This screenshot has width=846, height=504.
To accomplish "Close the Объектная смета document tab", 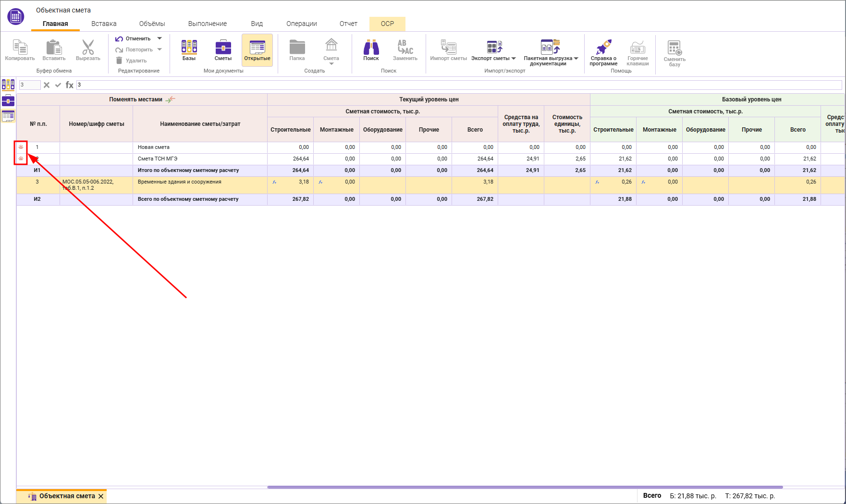I will [101, 496].
